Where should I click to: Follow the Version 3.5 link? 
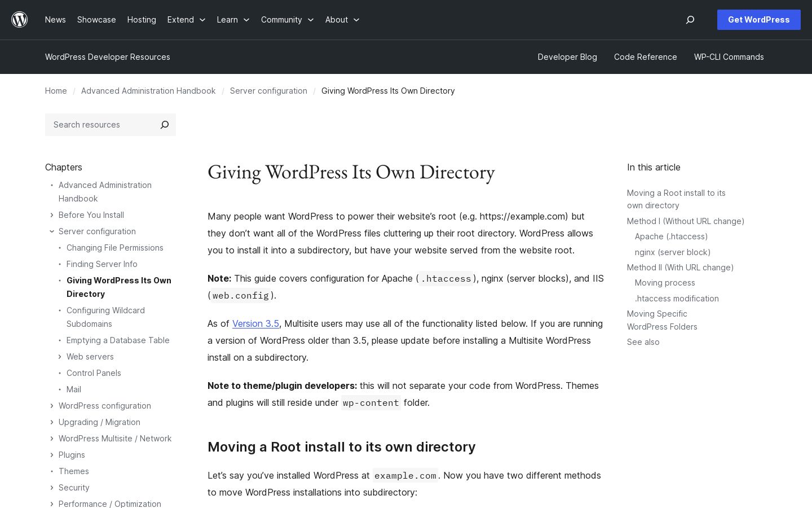coord(255,323)
